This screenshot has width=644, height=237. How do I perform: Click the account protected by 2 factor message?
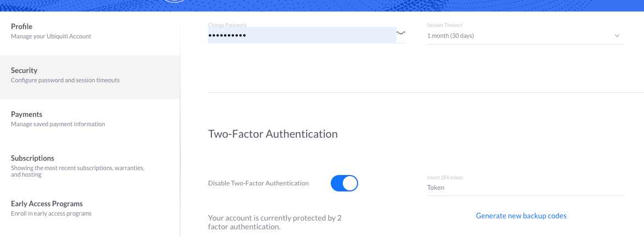tap(275, 222)
